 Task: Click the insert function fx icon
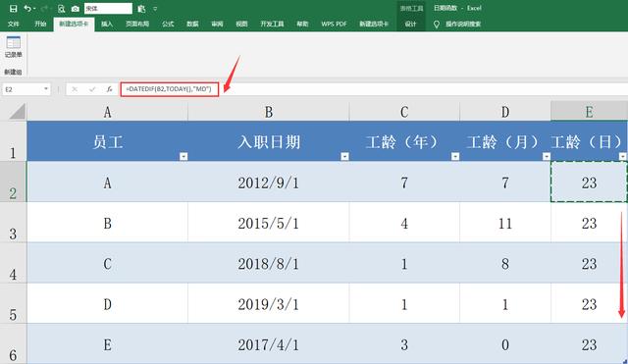[x=109, y=89]
